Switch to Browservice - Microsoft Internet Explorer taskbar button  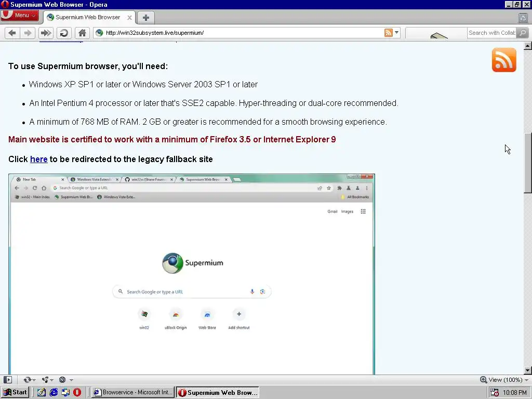coord(134,392)
